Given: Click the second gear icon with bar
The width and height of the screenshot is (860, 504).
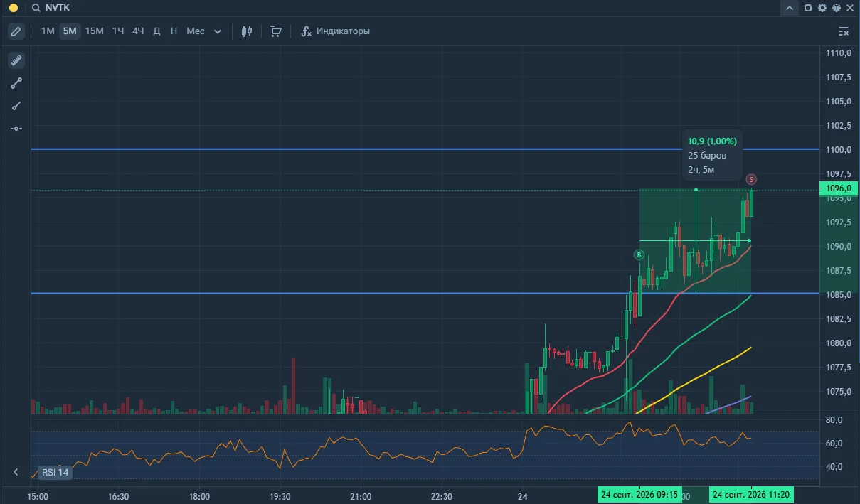Looking at the screenshot, I should click(x=835, y=8).
